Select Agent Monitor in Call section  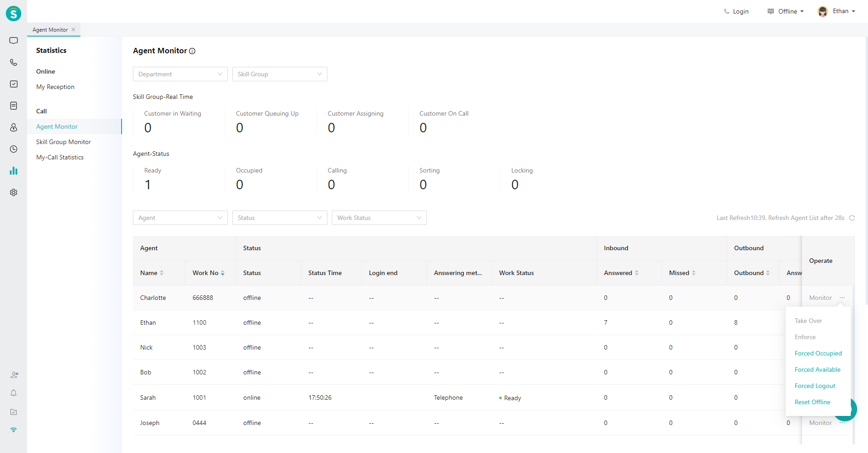[x=57, y=126]
